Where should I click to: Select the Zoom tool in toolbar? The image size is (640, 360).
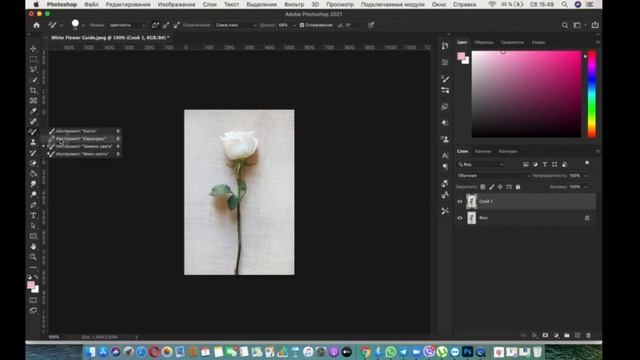(x=33, y=257)
